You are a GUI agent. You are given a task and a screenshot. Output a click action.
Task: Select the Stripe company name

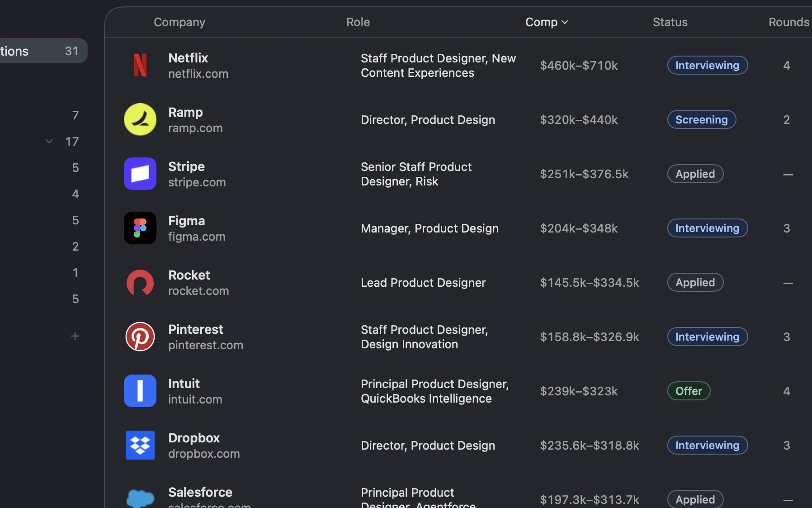pos(186,166)
